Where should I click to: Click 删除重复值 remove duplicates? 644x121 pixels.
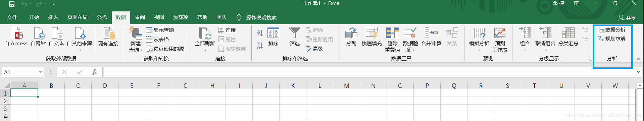392,40
